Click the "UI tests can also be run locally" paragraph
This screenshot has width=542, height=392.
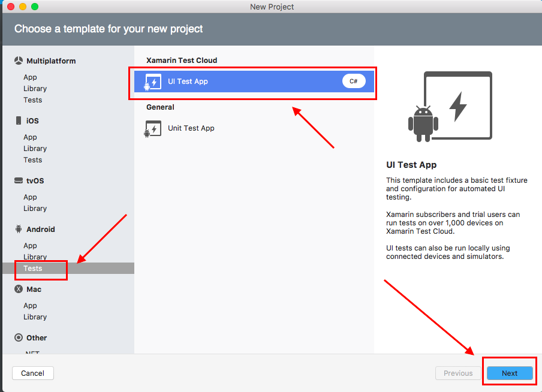pos(448,252)
